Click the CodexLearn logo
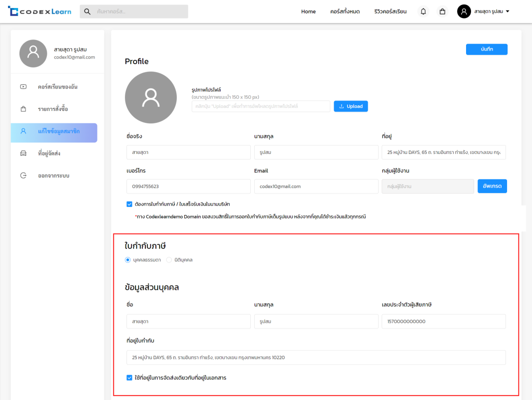Viewport: 532px width, 400px height. tap(39, 11)
